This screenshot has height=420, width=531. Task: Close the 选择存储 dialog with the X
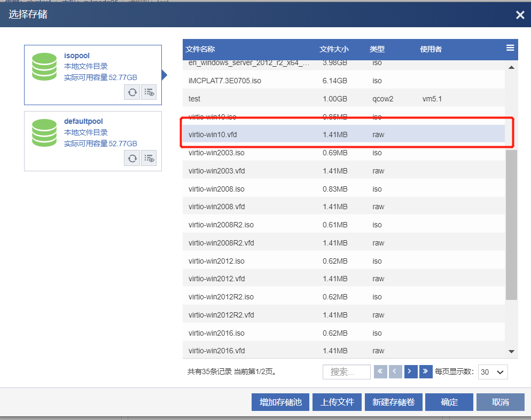(x=520, y=15)
